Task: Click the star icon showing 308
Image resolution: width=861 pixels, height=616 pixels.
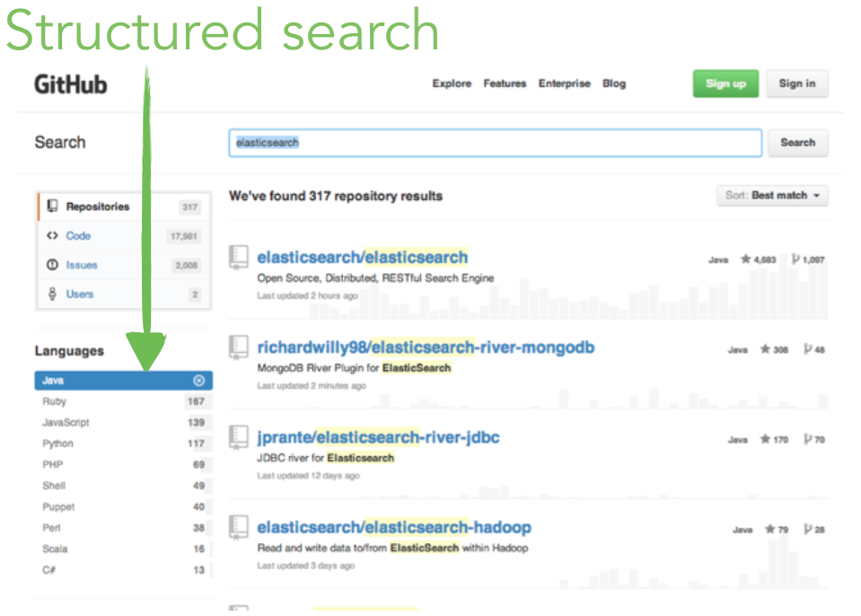Action: 765,348
